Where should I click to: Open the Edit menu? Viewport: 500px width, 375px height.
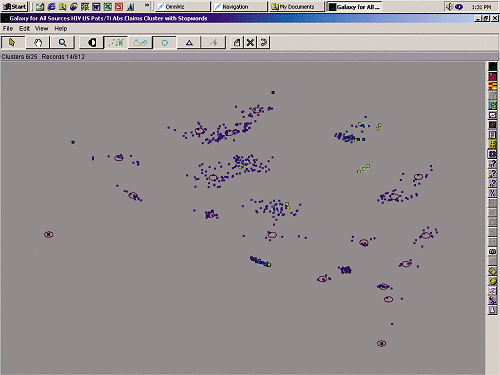[24, 29]
